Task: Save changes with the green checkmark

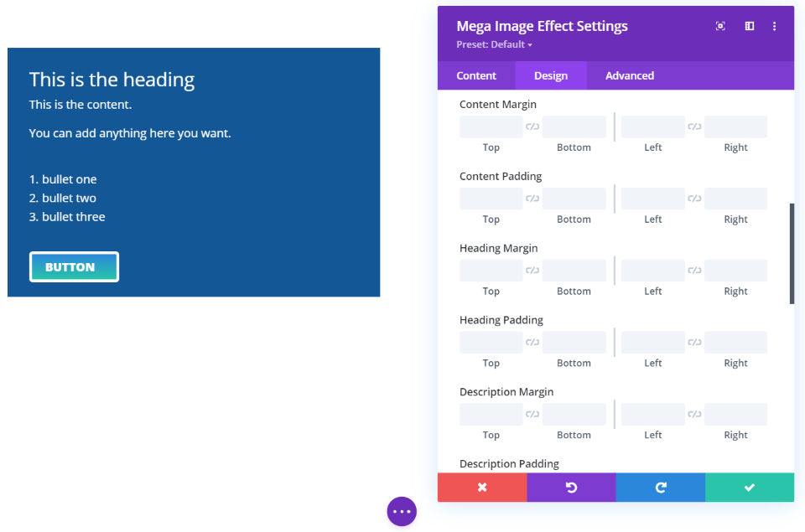Action: click(750, 488)
